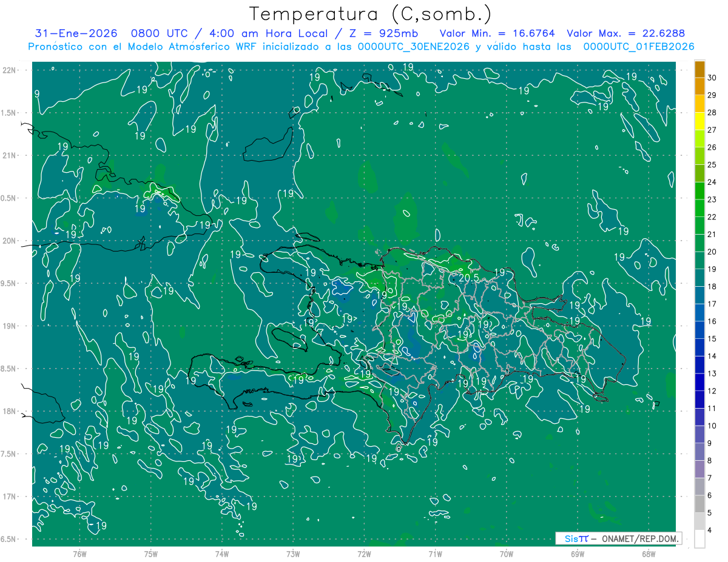Image resolution: width=728 pixels, height=562 pixels.
Task: Click the "68W" longitude axis label
Action: (649, 554)
